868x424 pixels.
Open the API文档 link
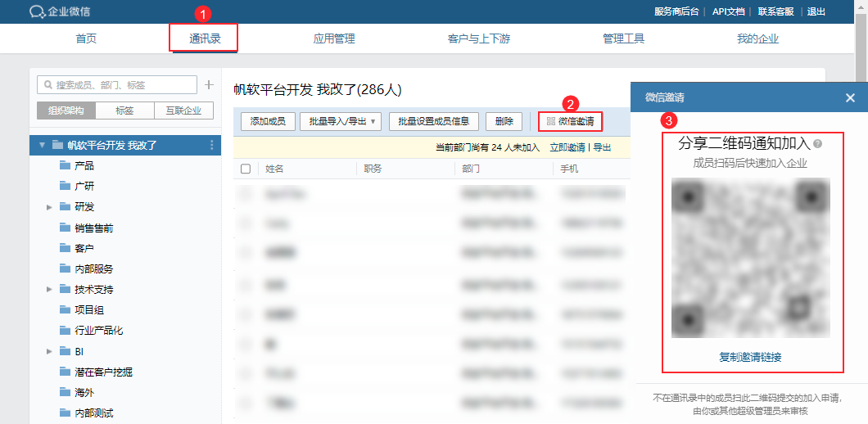728,11
